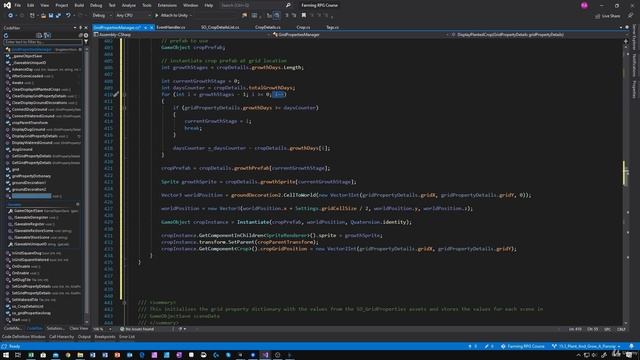Click the Undo toolbar icon
The image size is (640, 360).
point(68,16)
